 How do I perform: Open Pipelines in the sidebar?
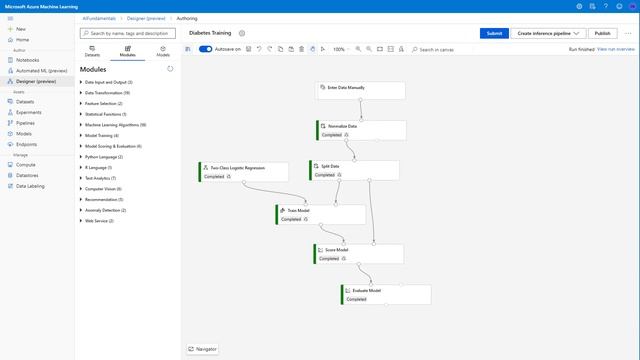21,123
